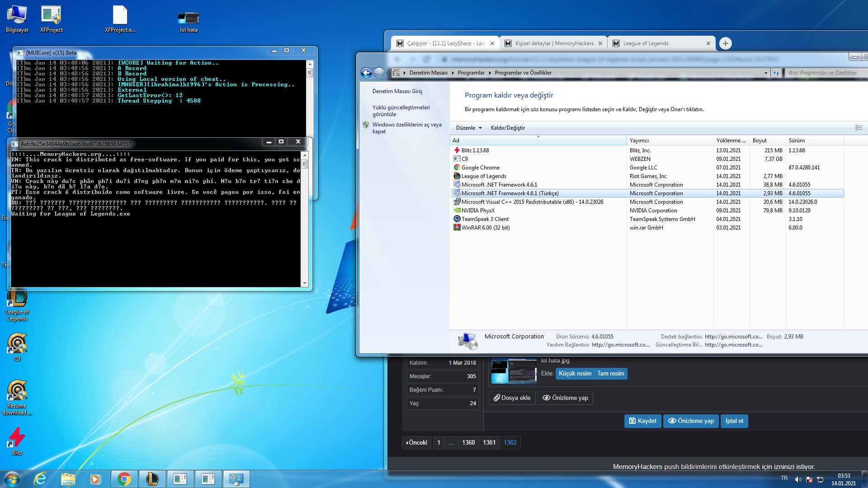Viewport: 868px width, 488px height.
Task: Sort programs by the Sürüm column
Action: [x=815, y=141]
